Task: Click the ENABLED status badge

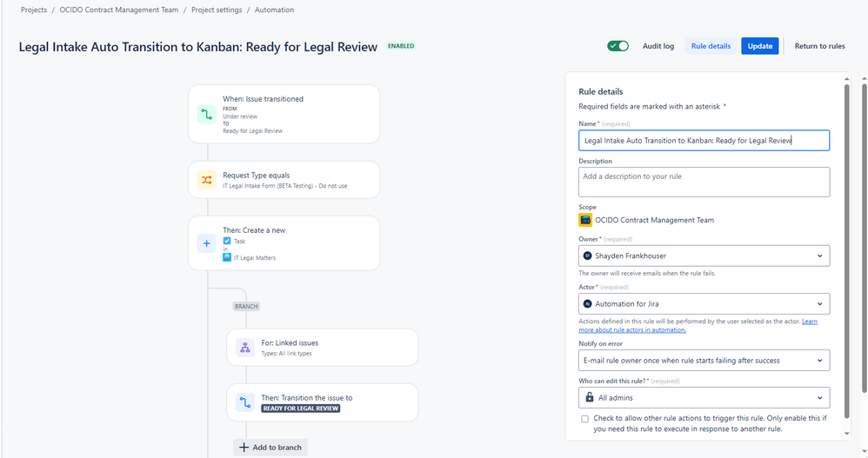Action: coord(401,46)
